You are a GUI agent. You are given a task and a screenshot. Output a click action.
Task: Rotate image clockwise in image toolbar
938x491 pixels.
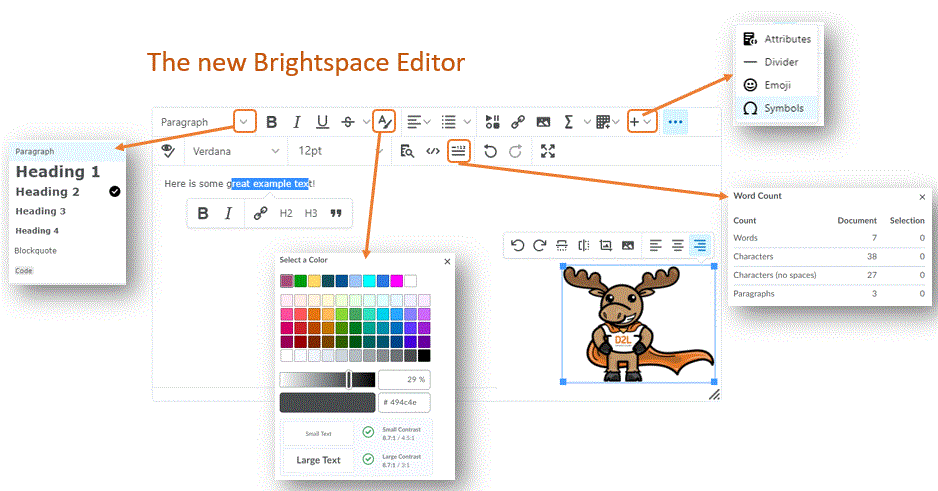[540, 245]
